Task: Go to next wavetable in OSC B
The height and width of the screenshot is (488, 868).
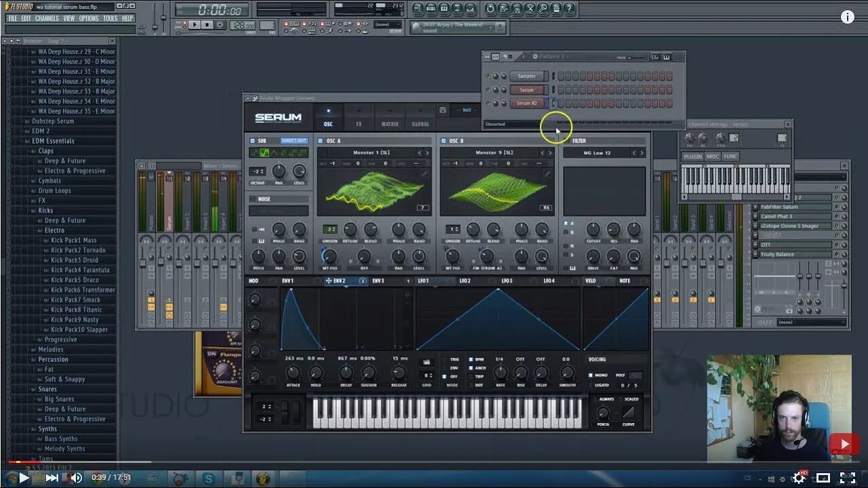Action: [x=550, y=153]
